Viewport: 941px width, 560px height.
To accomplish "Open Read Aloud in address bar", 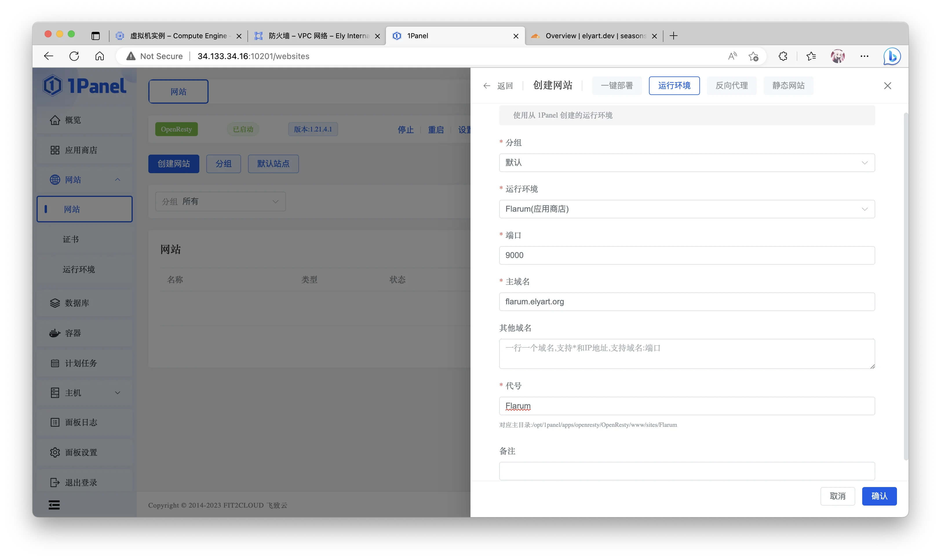I will [732, 56].
